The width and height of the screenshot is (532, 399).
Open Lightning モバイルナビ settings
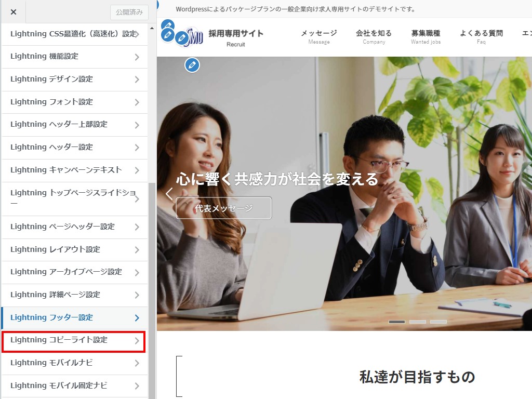point(74,363)
